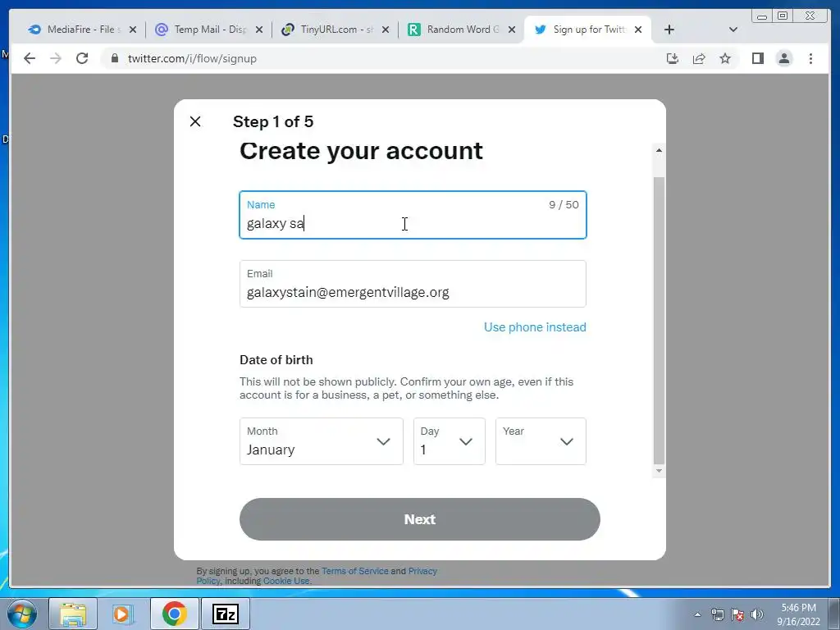Expand the Day dropdown

449,441
